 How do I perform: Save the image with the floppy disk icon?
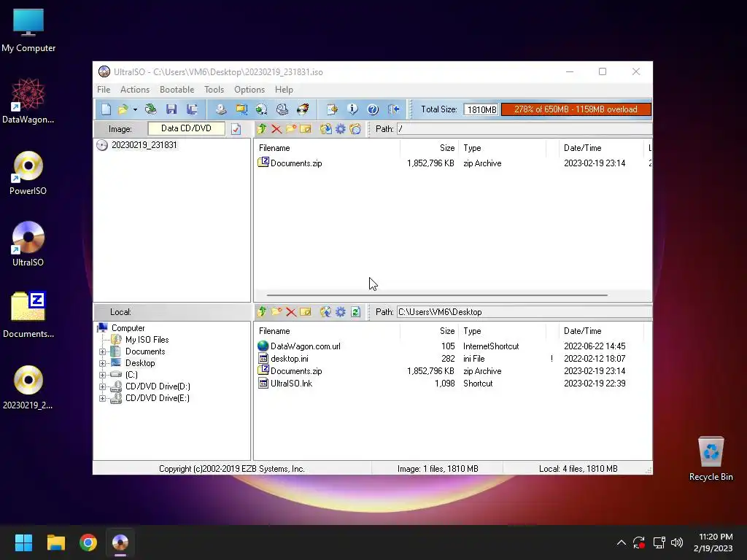coord(171,109)
